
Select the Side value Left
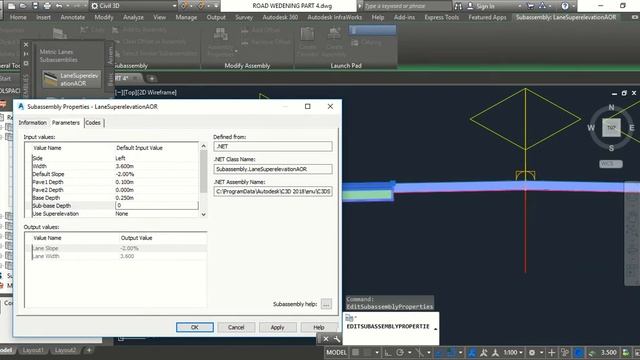pyautogui.click(x=120, y=158)
